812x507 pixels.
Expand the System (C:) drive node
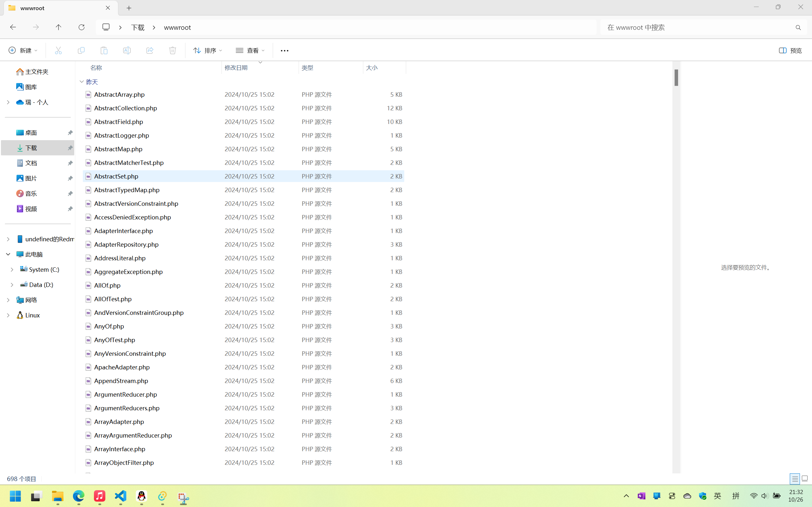click(12, 270)
